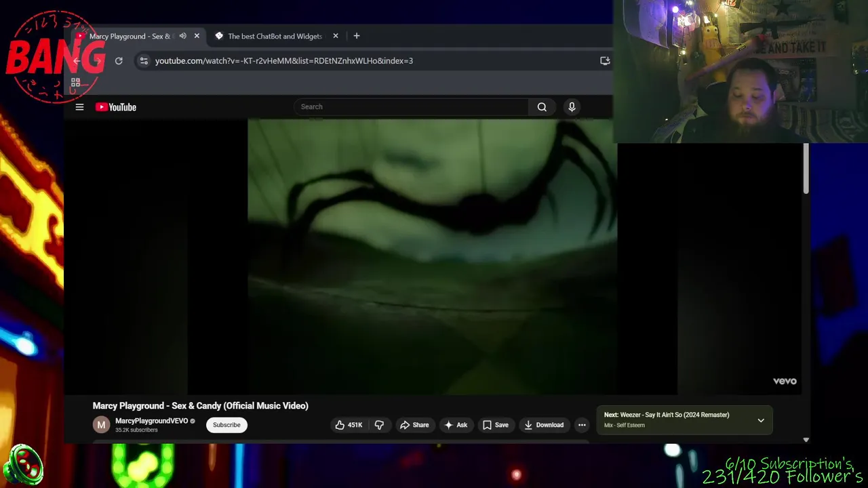
Task: Click the address bar URL
Action: tap(283, 61)
